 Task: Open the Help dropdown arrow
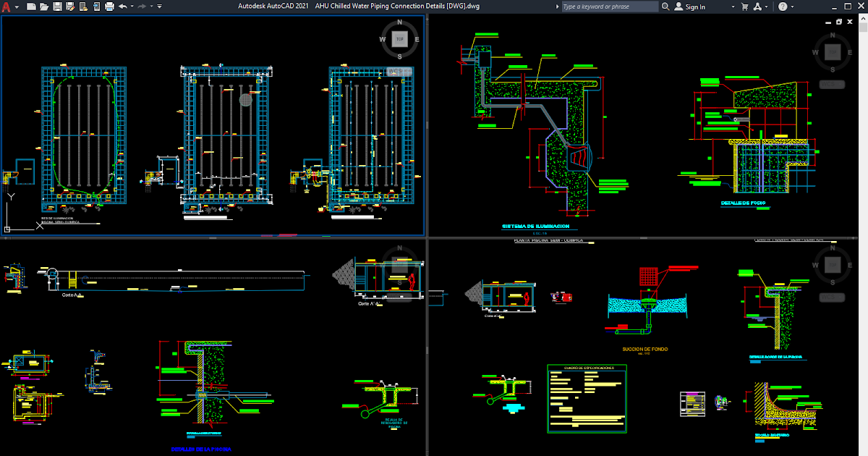[x=792, y=7]
